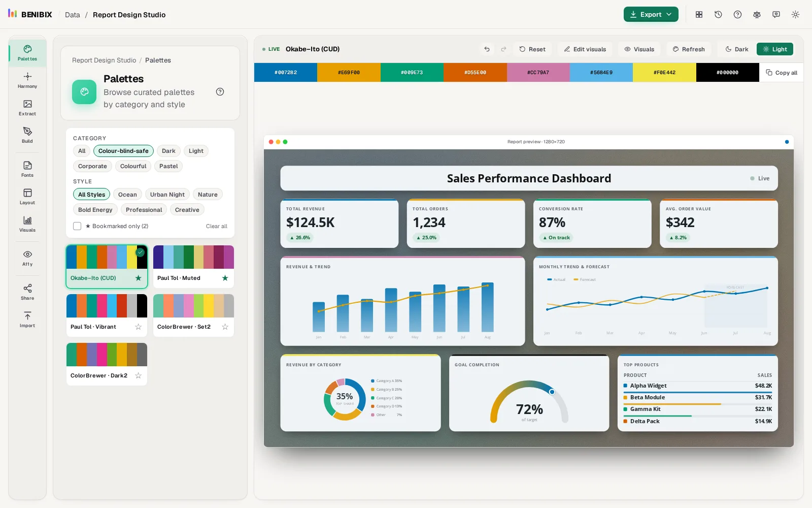Click Report Design Studio breadcrumb in panel
This screenshot has height=508, width=812.
104,60
